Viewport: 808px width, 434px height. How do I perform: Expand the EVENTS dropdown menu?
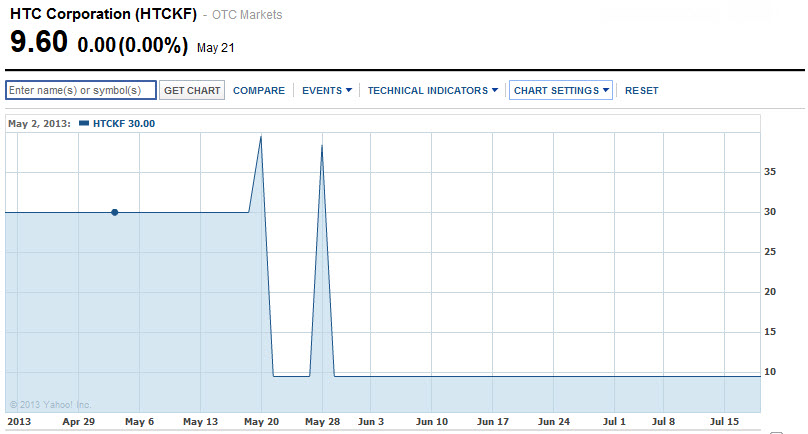[x=327, y=91]
